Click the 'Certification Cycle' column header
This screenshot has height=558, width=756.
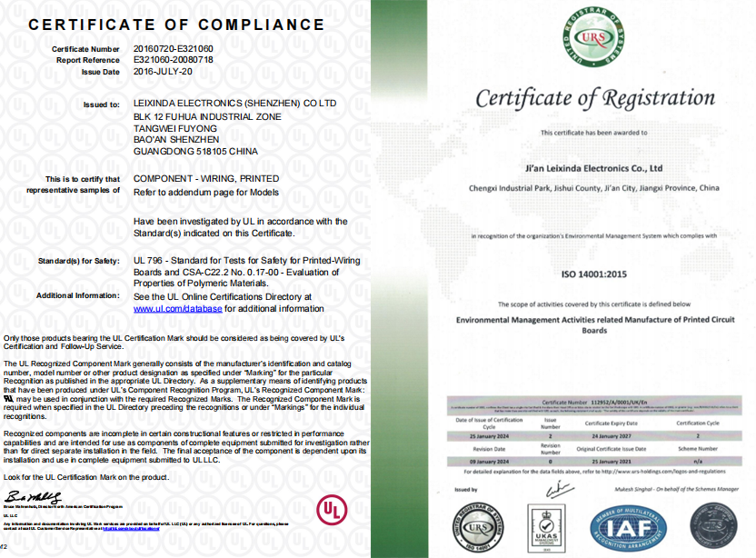(x=698, y=423)
